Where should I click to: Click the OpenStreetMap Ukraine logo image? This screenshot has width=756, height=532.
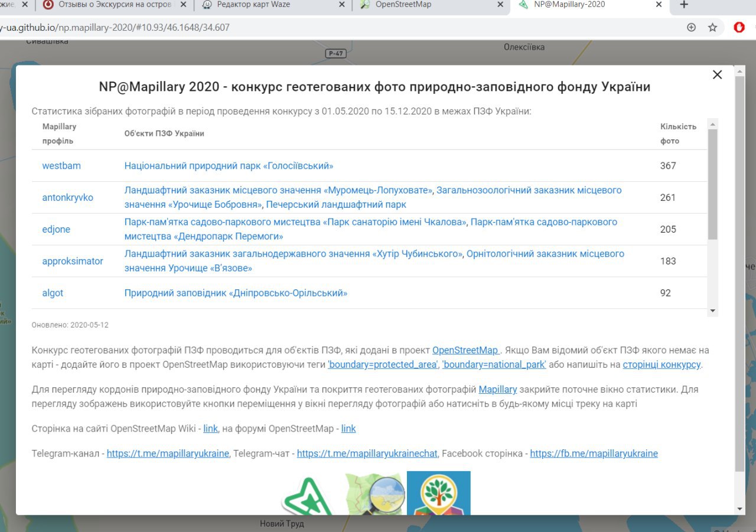pos(375,494)
